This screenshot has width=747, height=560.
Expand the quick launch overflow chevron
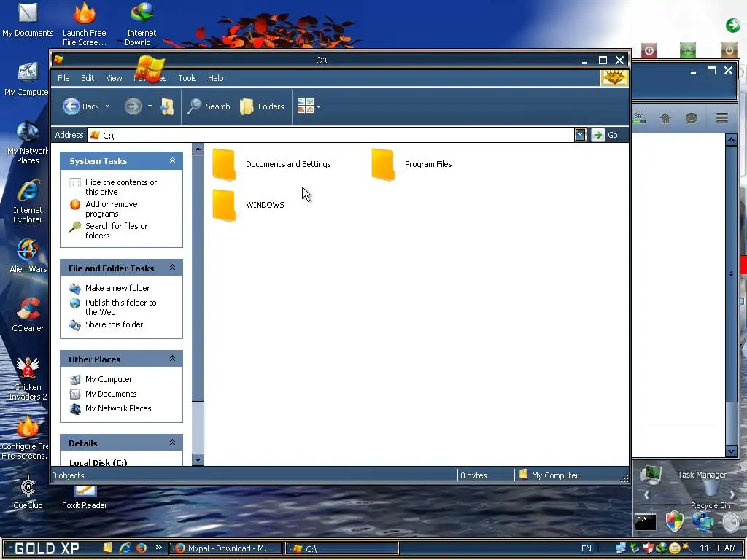click(x=158, y=548)
